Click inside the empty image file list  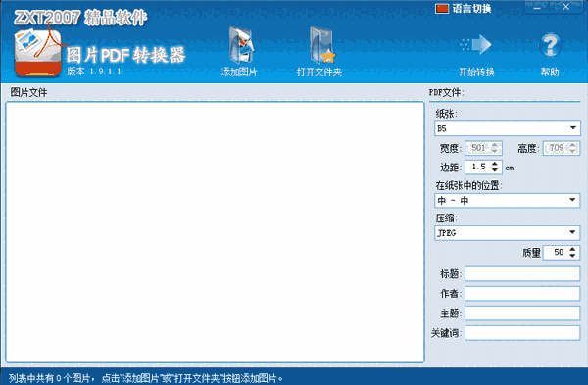215,231
